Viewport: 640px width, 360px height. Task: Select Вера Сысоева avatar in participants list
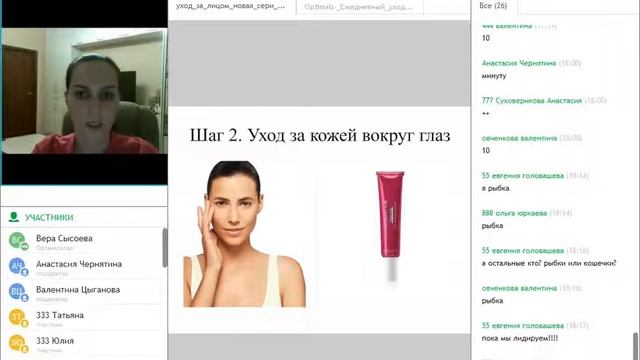coord(18,240)
